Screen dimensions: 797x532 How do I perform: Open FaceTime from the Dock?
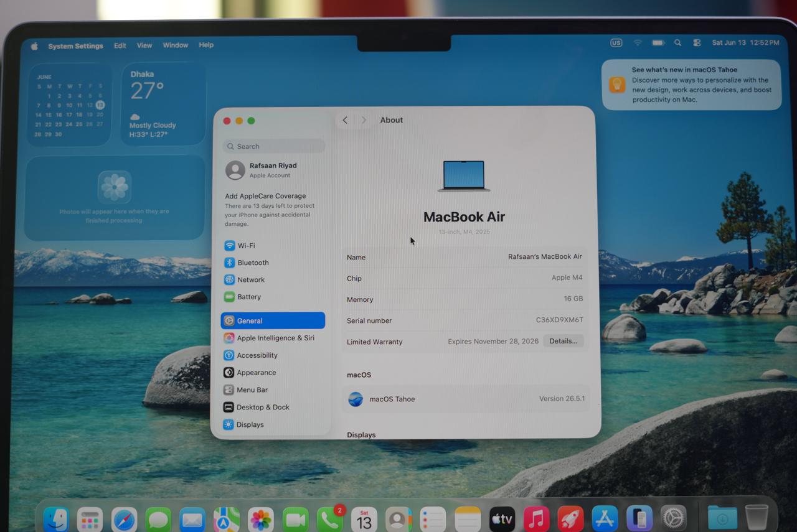(295, 519)
